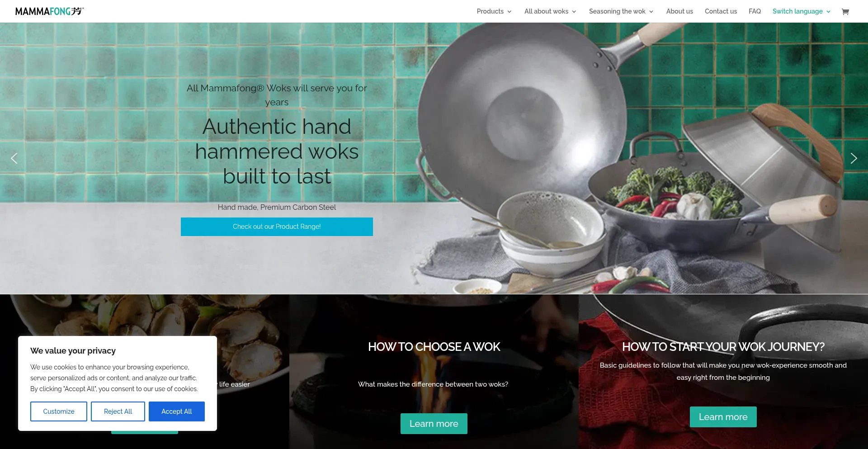868x449 pixels.
Task: Reject All cookies
Action: coord(118,411)
